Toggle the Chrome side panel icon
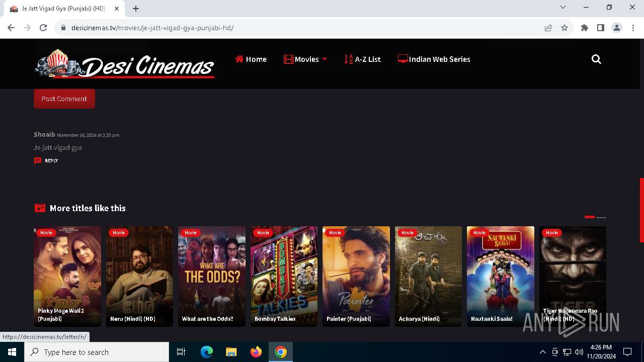 coord(601,28)
